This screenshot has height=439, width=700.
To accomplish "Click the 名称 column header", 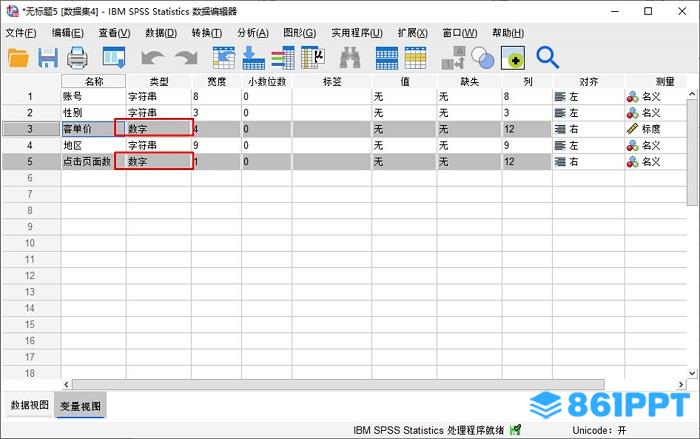I will (94, 81).
